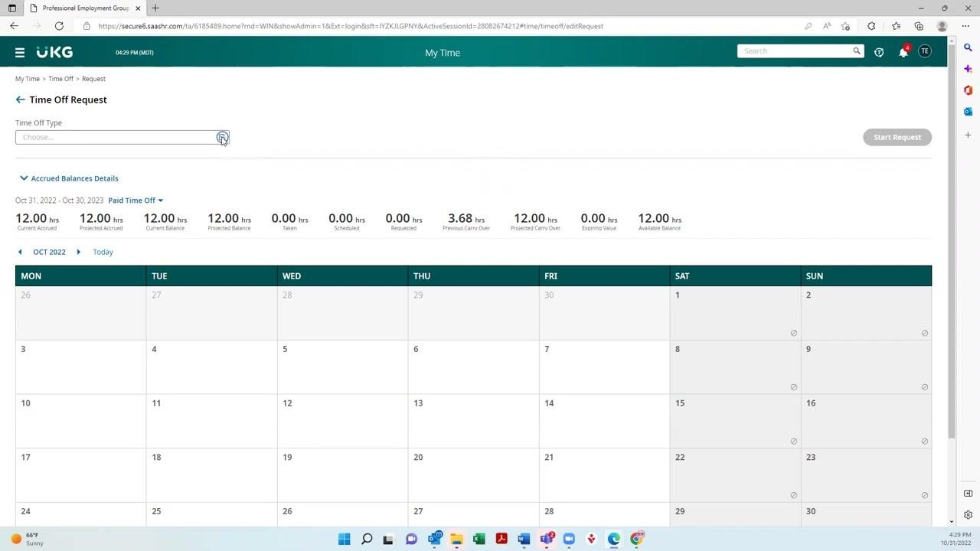Click the search magnifier in UKG search box

click(857, 51)
